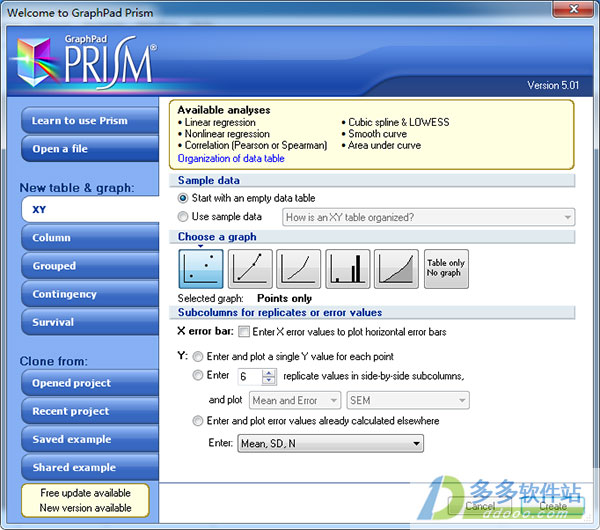The image size is (600, 530).
Task: Close the Welcome to GraphPad Prism dialog
Action: coord(574,9)
